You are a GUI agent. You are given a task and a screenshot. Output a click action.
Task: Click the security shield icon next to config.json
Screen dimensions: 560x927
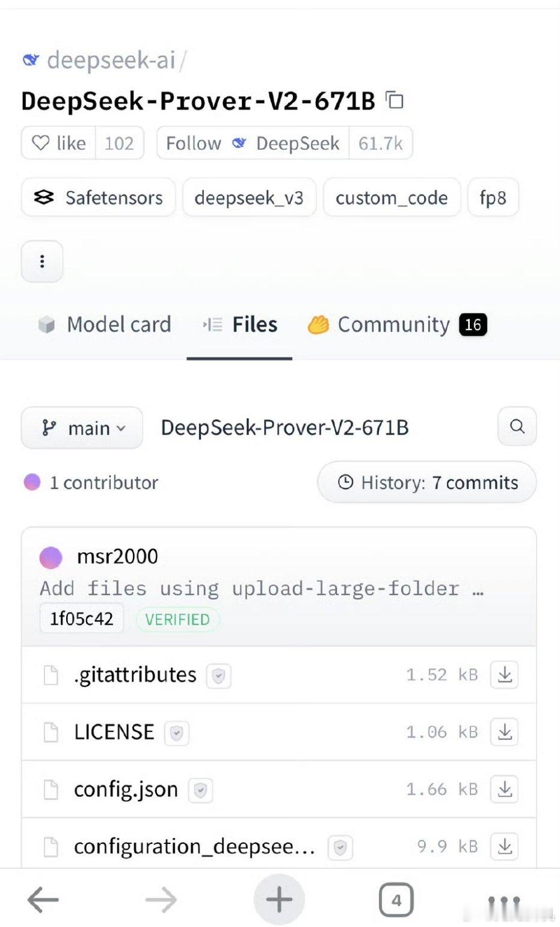[x=201, y=790]
